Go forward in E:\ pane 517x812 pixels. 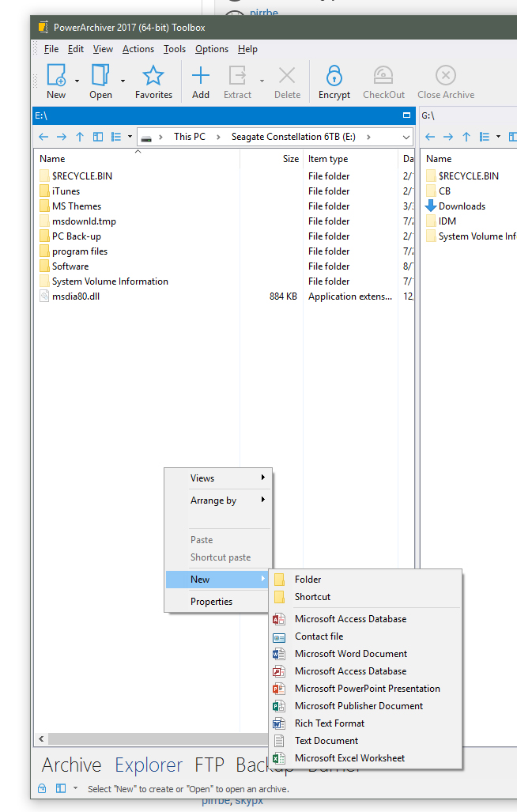pos(62,137)
